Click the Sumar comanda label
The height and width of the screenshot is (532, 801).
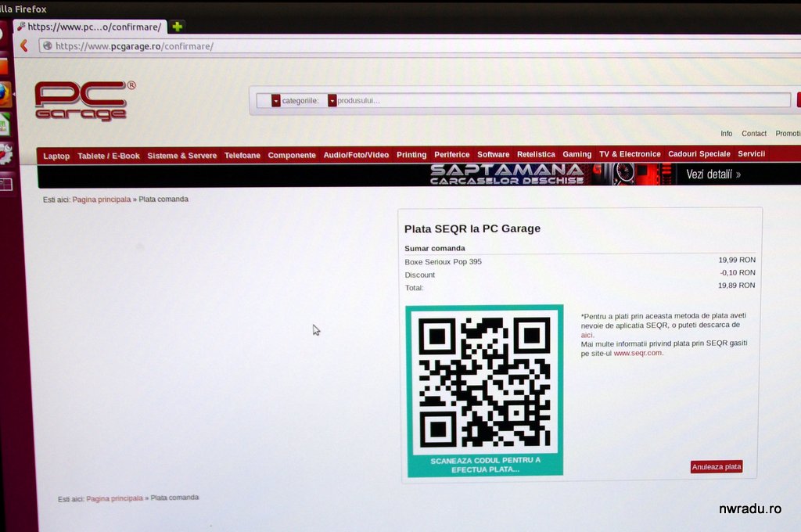(435, 248)
